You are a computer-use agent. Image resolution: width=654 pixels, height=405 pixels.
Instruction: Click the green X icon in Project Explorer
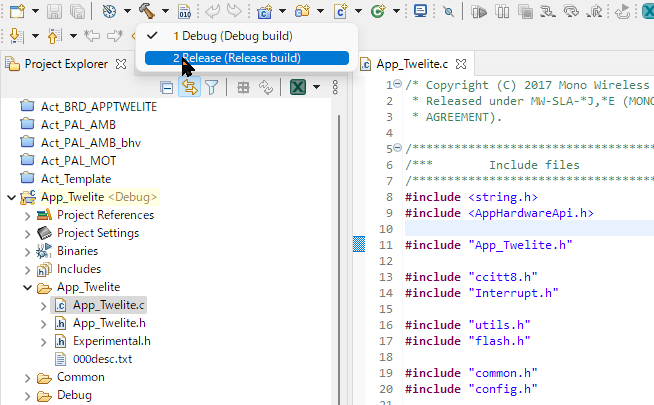298,87
